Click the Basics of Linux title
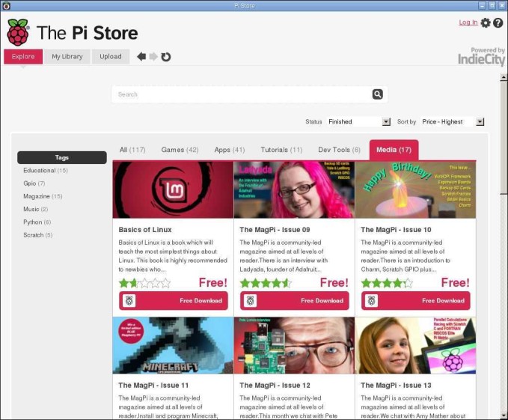Screen dimensions: 508x420 [145, 229]
